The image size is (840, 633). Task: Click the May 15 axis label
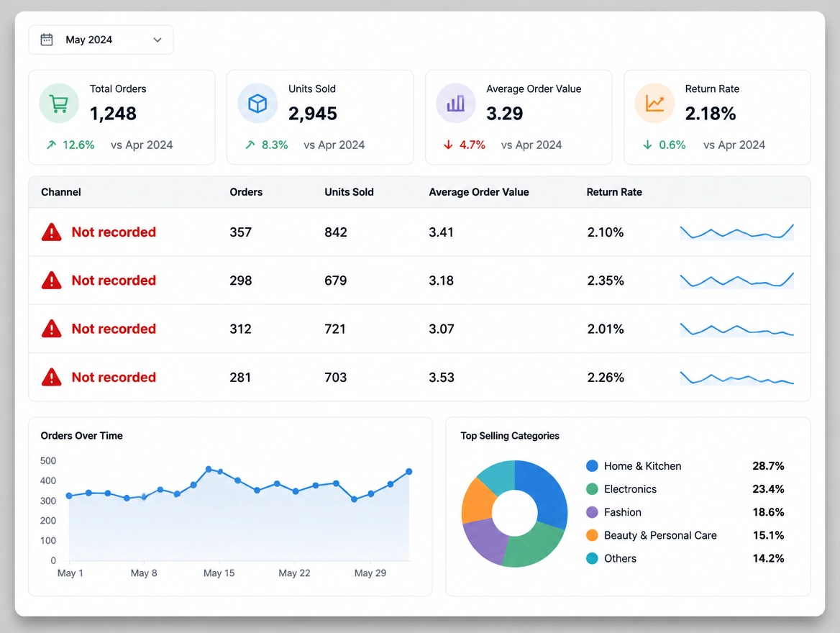[219, 573]
